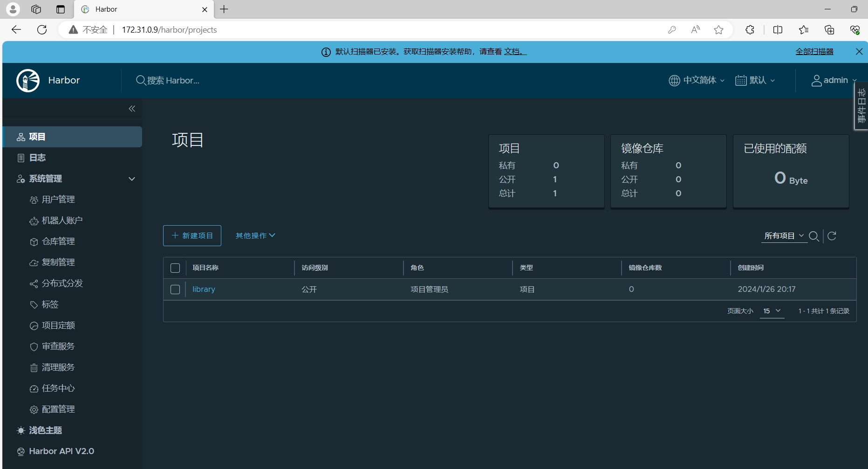The height and width of the screenshot is (469, 868).
Task: Expand the 其他操作 actions dropdown
Action: [255, 236]
